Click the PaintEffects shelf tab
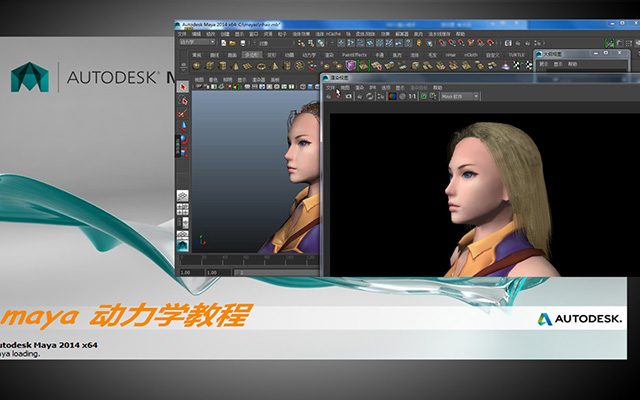Screen dimensions: 640x400 pos(354,55)
